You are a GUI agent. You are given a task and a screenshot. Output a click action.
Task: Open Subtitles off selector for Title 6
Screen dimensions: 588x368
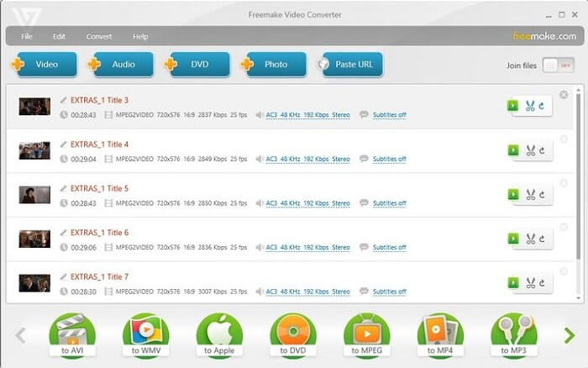(389, 248)
